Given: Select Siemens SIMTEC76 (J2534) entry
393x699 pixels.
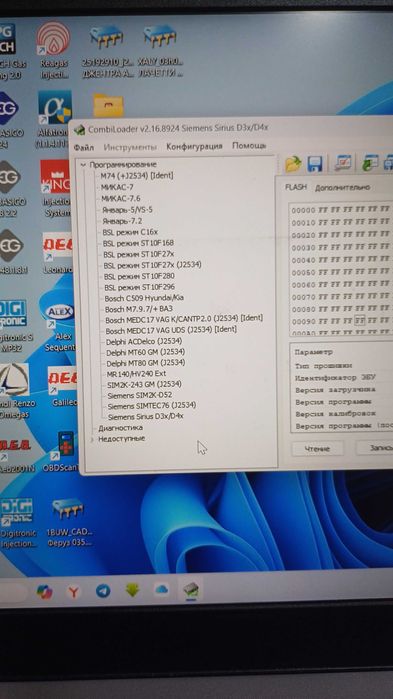Looking at the screenshot, I should point(152,405).
